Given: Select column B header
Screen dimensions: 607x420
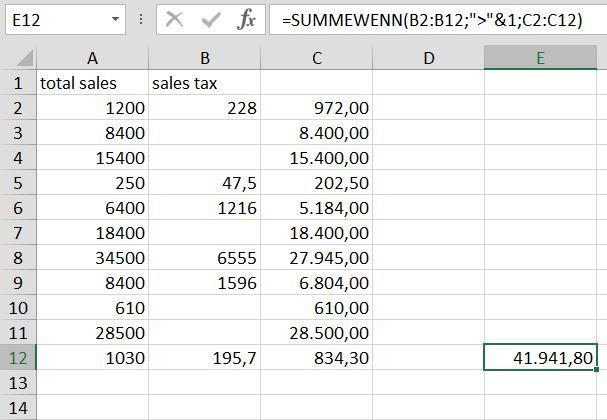Looking at the screenshot, I should [x=205, y=58].
